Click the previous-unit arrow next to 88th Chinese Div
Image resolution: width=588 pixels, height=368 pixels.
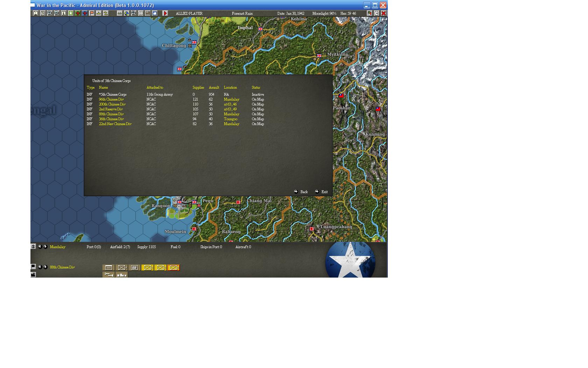[x=40, y=267]
